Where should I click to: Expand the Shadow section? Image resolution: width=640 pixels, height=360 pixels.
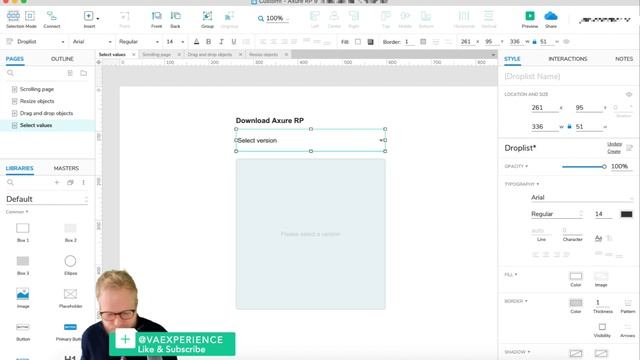pyautogui.click(x=517, y=352)
